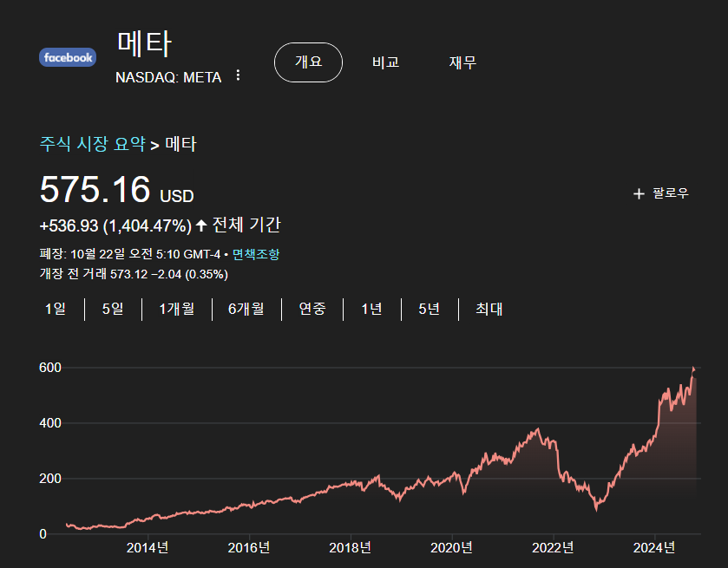The width and height of the screenshot is (728, 568).
Task: Click the 개장 전 거래 573.12 line
Action: tap(134, 274)
